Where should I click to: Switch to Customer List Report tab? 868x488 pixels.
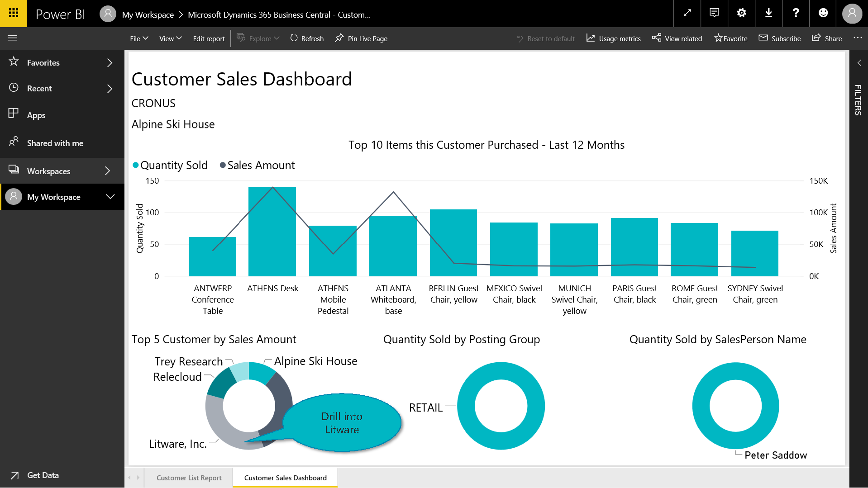click(x=189, y=478)
